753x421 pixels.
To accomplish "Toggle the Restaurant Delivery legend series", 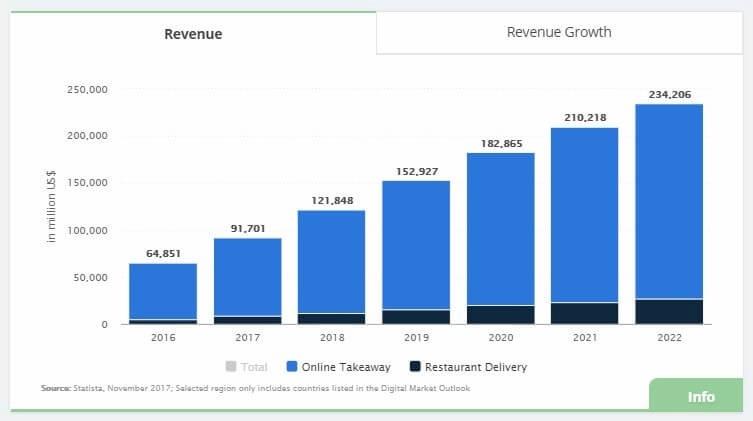I will (x=468, y=367).
